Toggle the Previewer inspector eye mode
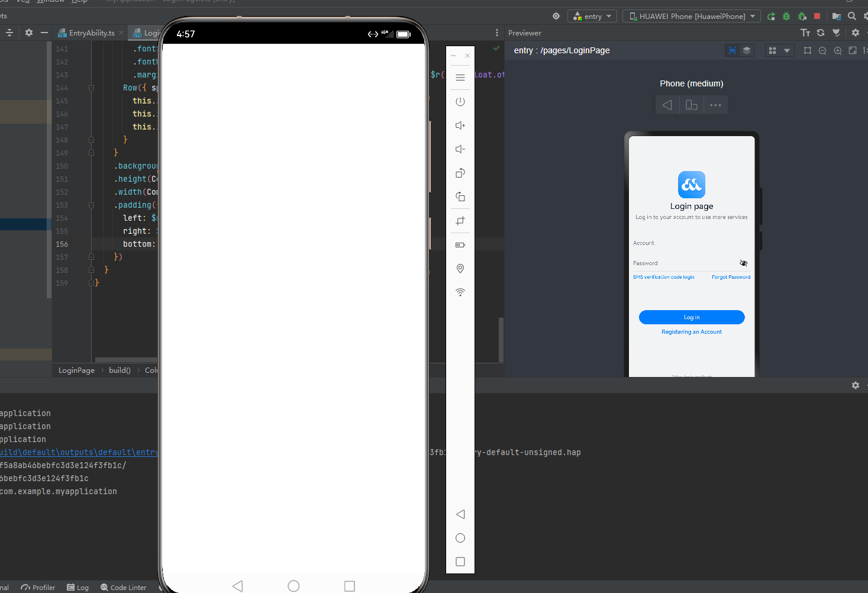Viewport: 868px width, 593px height. [x=733, y=51]
